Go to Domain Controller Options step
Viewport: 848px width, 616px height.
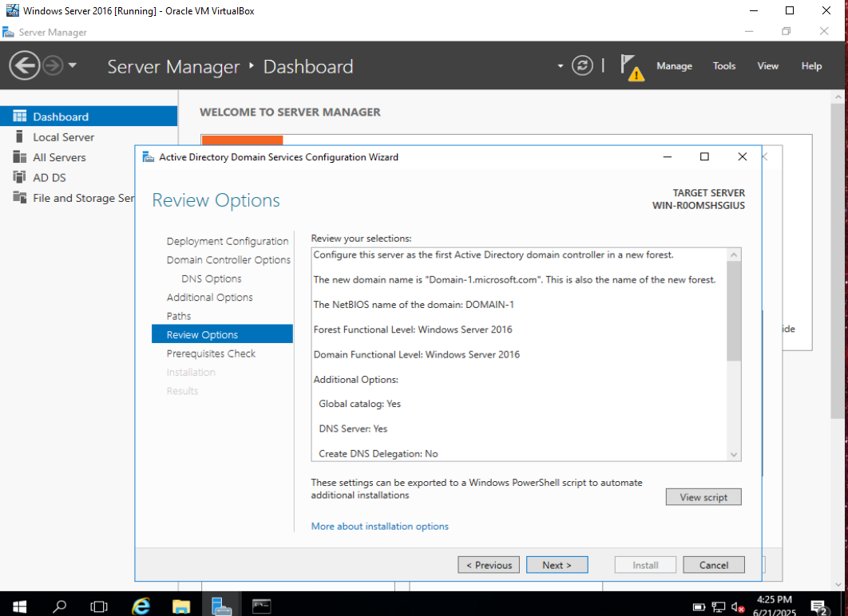228,260
